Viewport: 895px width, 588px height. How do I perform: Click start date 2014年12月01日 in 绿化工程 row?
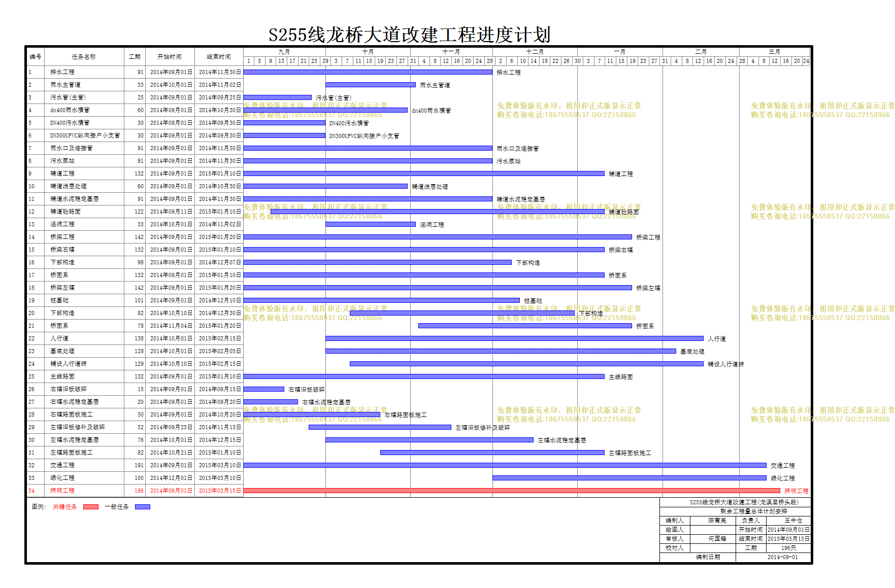click(171, 478)
